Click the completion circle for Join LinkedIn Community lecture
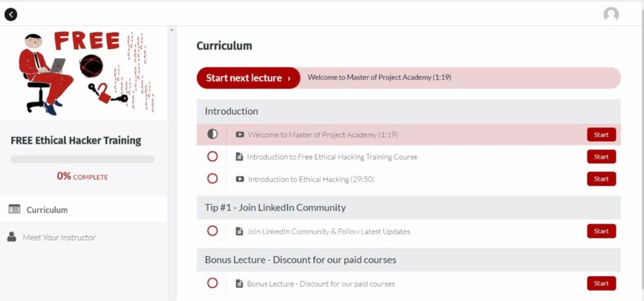This screenshot has width=644, height=301. pos(213,231)
